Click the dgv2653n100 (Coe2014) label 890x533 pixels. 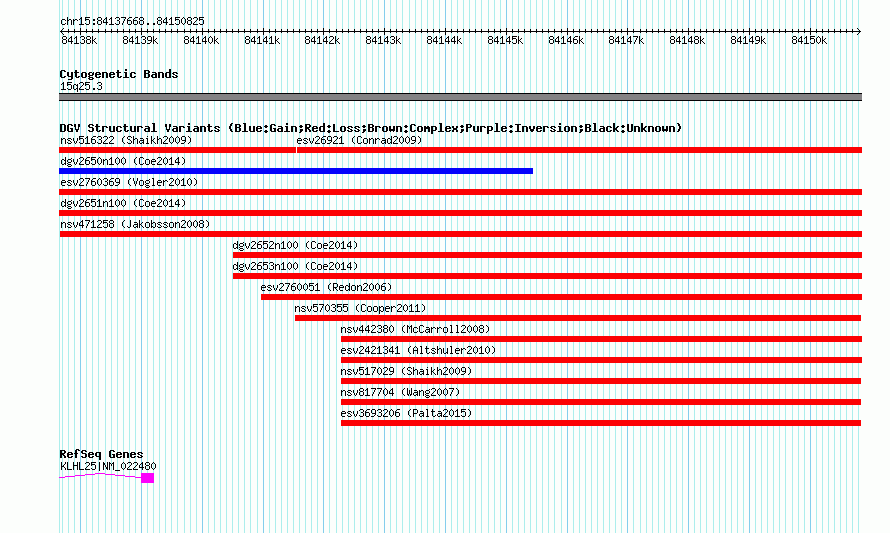point(295,266)
